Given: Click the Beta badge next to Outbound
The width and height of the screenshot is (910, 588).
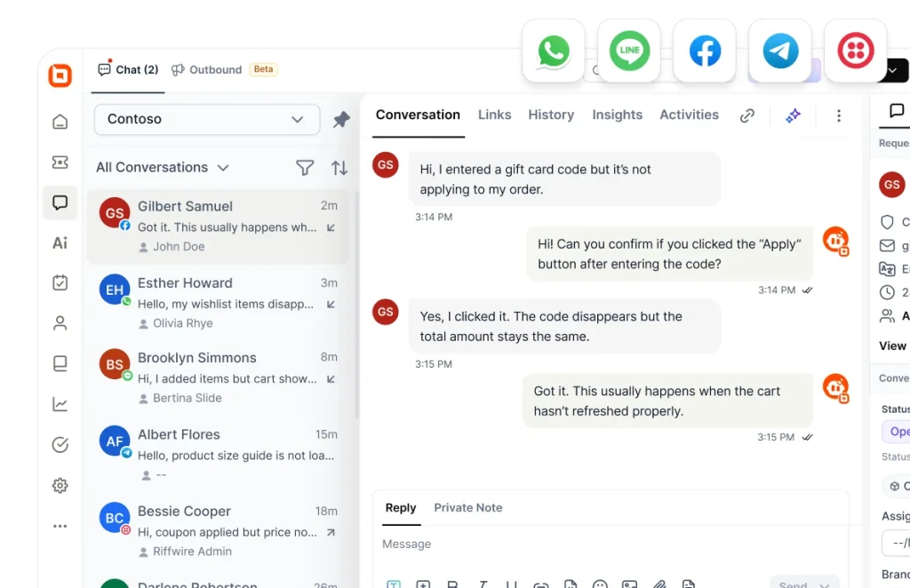Looking at the screenshot, I should point(263,69).
